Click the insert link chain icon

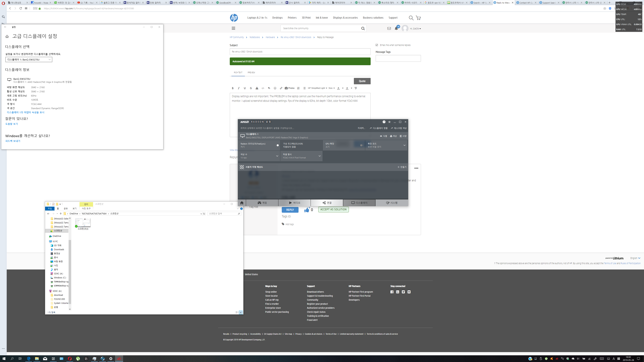pyautogui.click(x=281, y=88)
